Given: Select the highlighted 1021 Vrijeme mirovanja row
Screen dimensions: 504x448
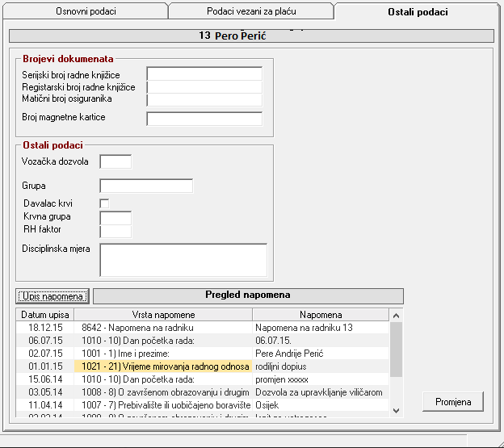Looking at the screenshot, I should click(163, 366).
